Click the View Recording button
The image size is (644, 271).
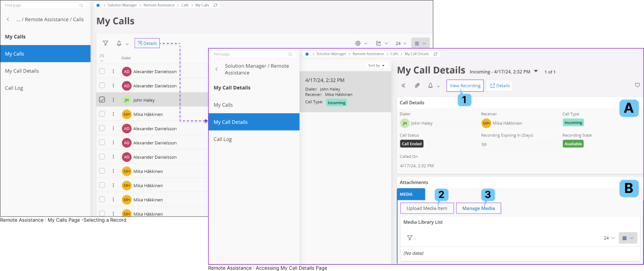pyautogui.click(x=465, y=86)
